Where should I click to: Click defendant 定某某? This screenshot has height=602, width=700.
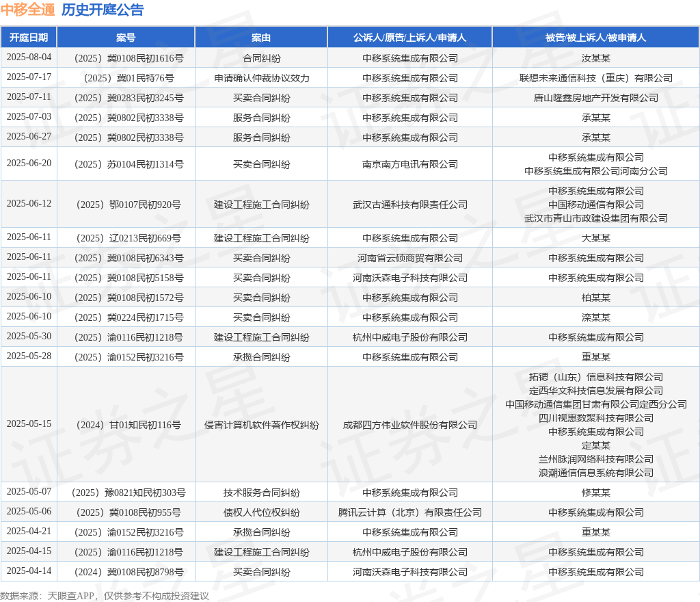tap(595, 446)
